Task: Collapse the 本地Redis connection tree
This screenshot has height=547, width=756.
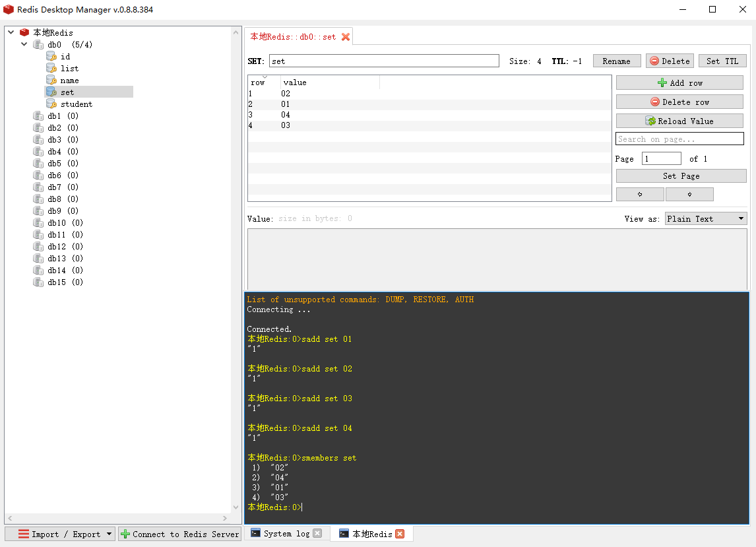Action: (x=11, y=32)
